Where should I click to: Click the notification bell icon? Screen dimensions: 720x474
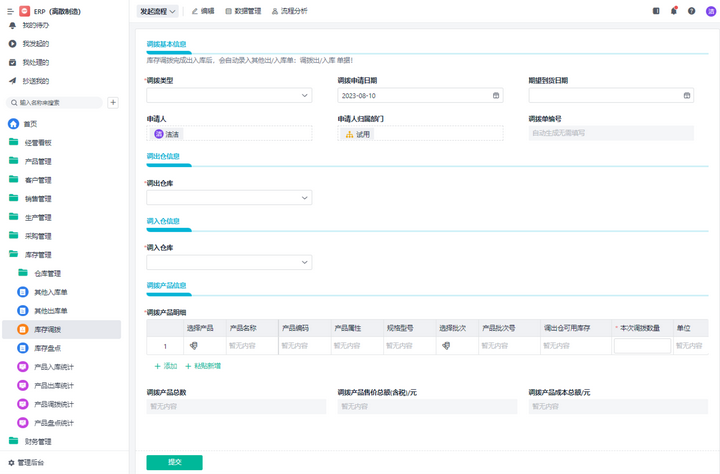(x=674, y=11)
